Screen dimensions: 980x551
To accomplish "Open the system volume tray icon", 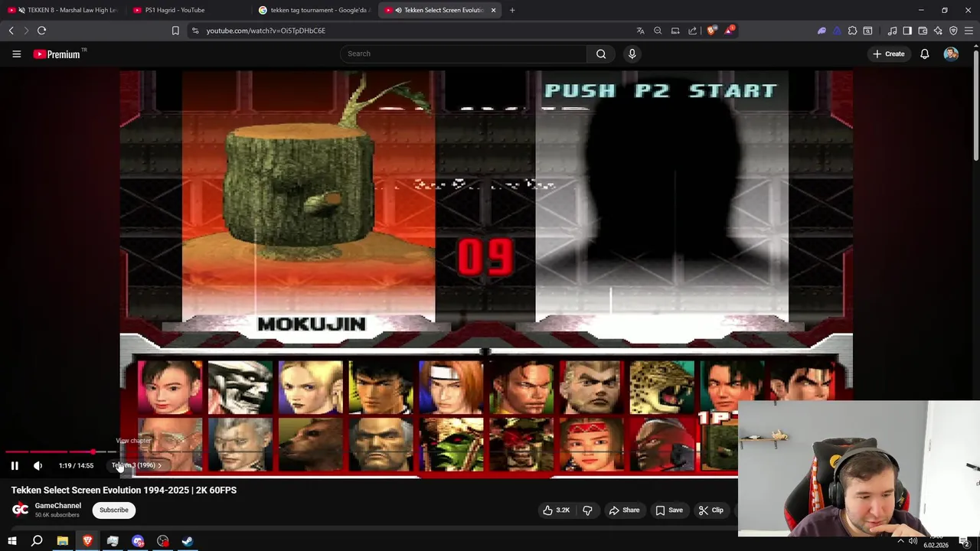I will (913, 541).
